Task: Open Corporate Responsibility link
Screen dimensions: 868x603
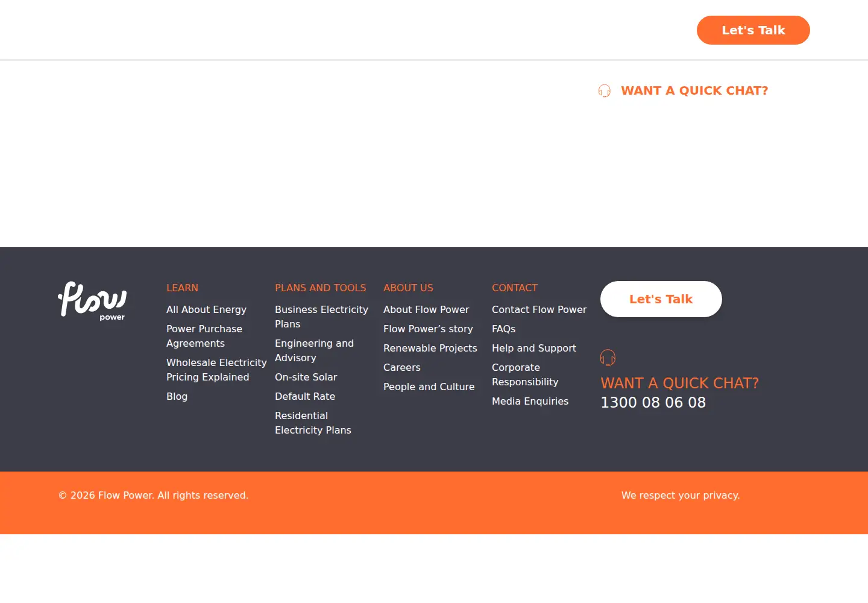Action: tap(525, 374)
